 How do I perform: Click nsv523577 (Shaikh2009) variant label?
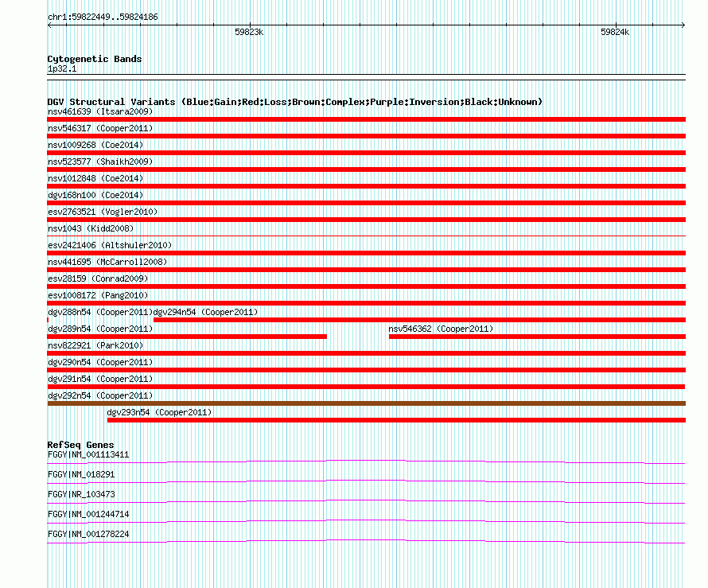pos(100,162)
